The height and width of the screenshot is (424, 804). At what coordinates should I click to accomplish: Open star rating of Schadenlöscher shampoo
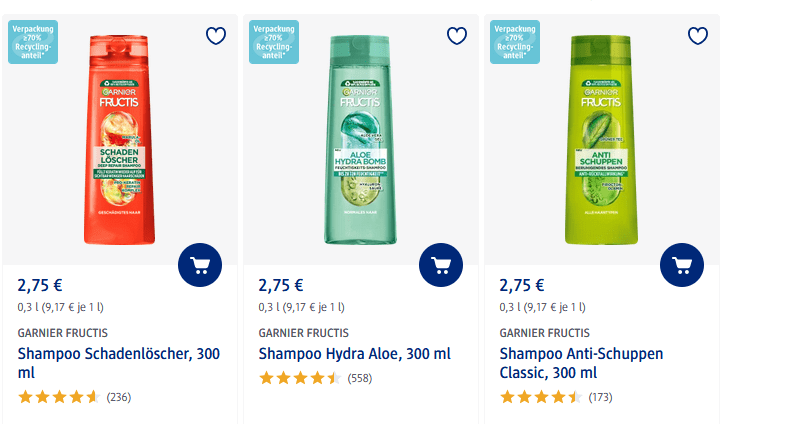tap(58, 397)
